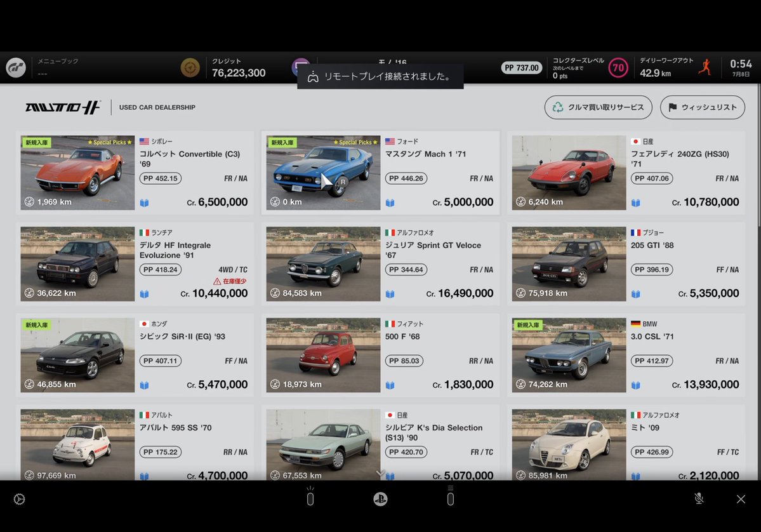
Task: Select the Corvette Convertible (C3) '69 thumbnail
Action: point(77,173)
